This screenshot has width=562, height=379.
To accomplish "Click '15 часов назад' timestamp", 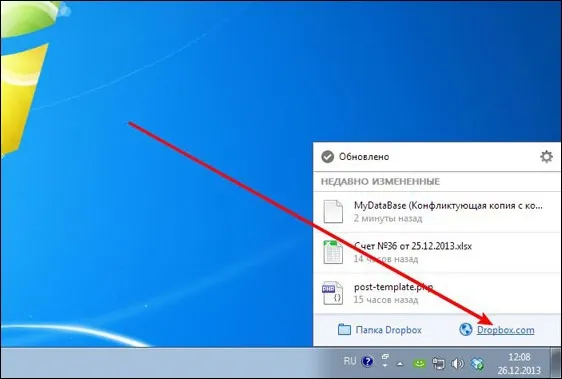I will [x=386, y=299].
